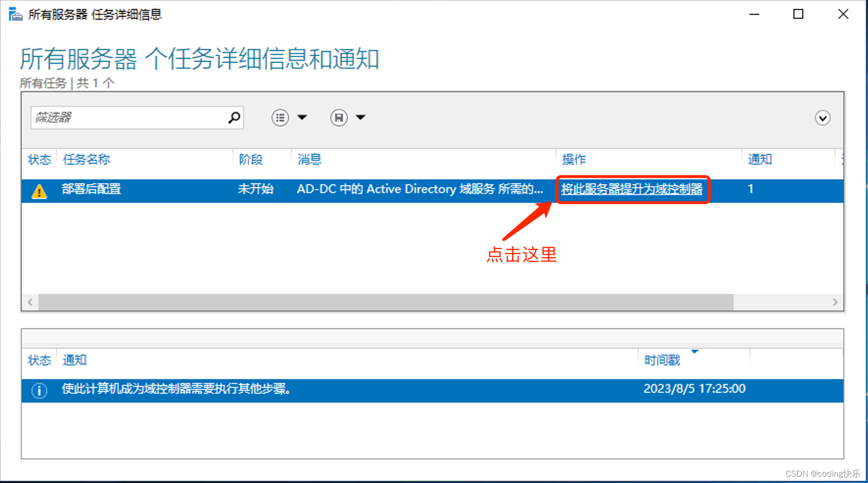Click the notification message 使此计算机成为域控制器需要执行其他步骤
Screen dimensions: 868x483
[176, 389]
